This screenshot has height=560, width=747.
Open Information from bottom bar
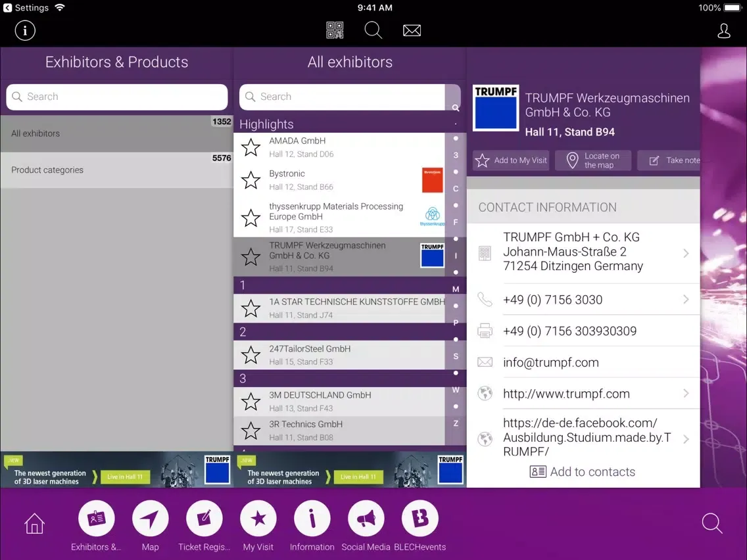click(x=312, y=519)
